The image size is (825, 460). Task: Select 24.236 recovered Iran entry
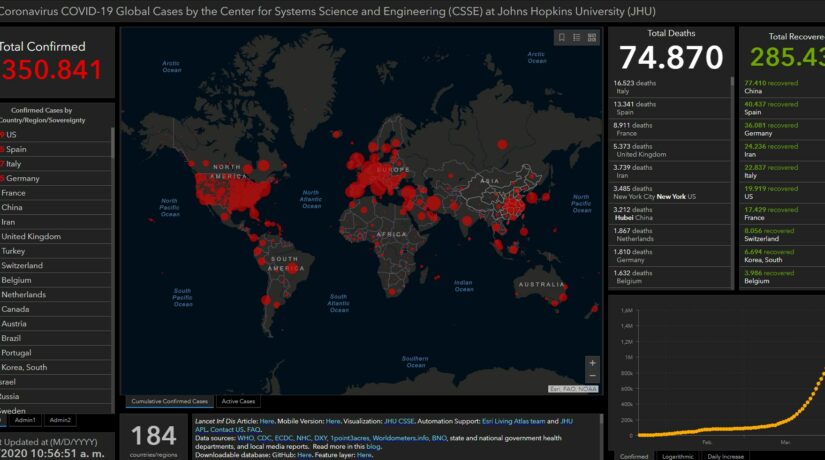[x=783, y=150]
